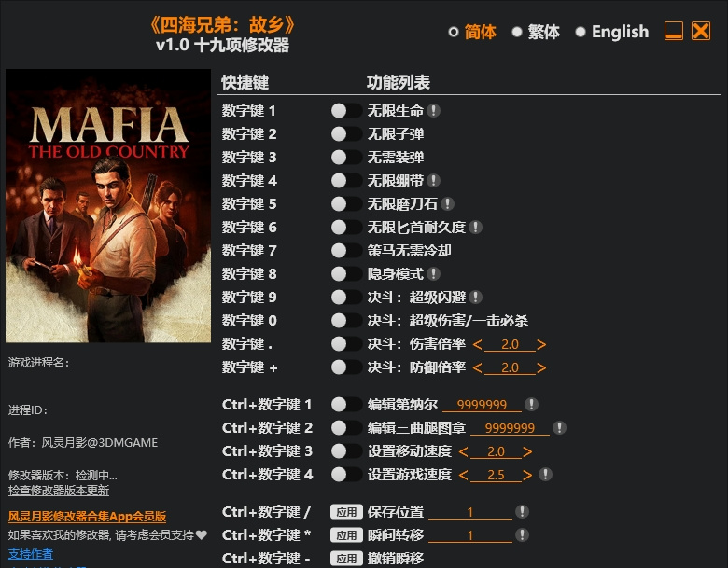The image size is (728, 568).
Task: Increase 设置游戏速度 with right arrow
Action: [x=527, y=475]
